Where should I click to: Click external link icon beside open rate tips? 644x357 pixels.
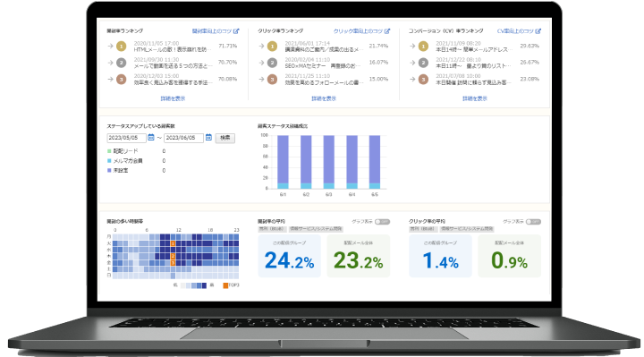pyautogui.click(x=236, y=31)
